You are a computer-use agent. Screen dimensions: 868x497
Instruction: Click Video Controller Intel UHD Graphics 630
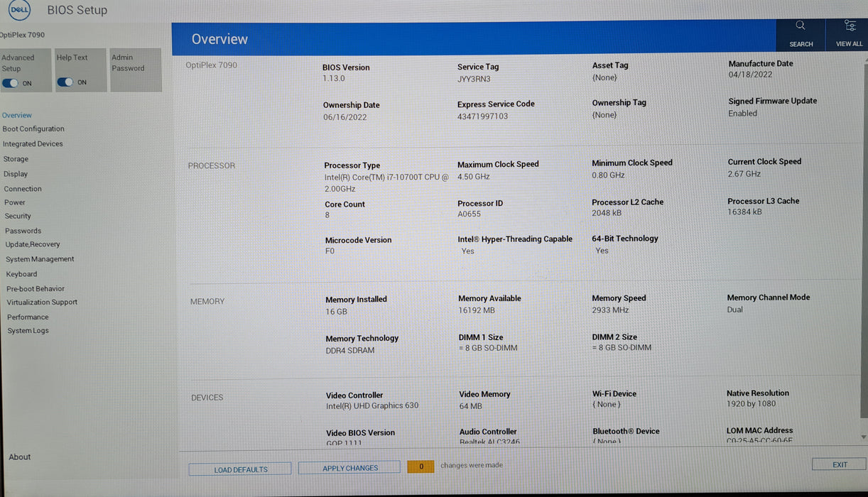click(372, 406)
